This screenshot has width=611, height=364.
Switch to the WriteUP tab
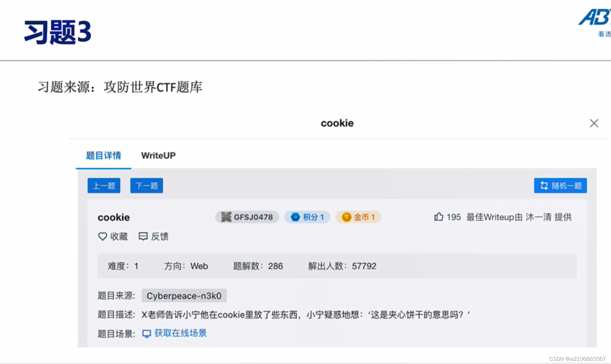(x=158, y=155)
